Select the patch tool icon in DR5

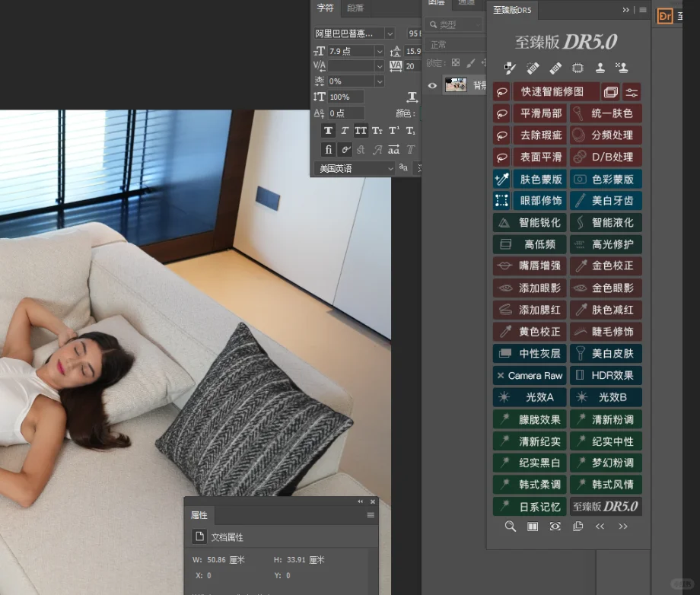tap(577, 68)
